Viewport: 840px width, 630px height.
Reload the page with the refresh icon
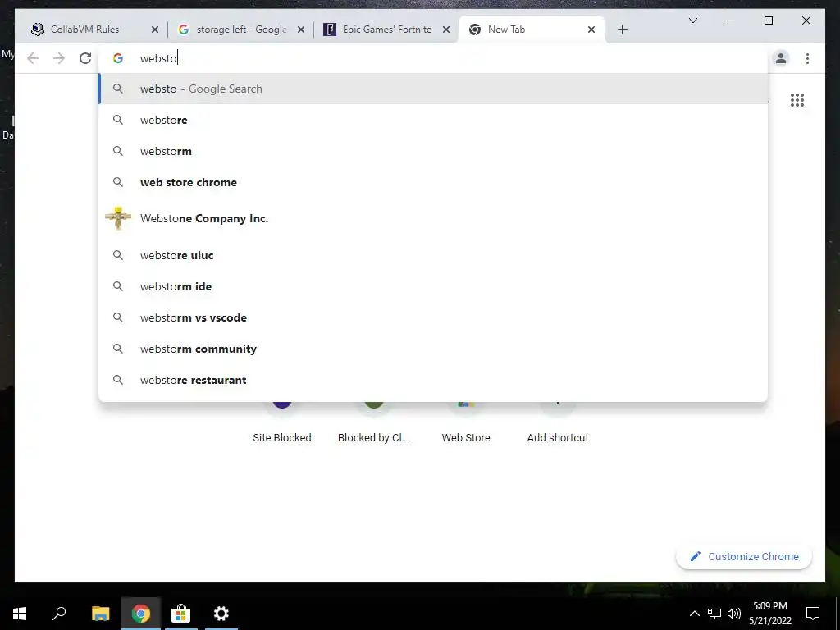coord(85,58)
